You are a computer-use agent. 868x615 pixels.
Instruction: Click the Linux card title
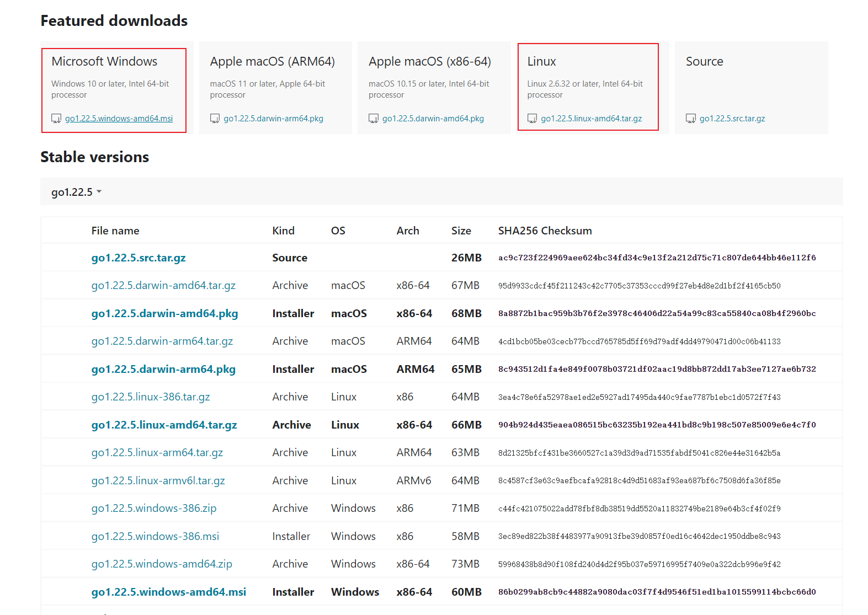[542, 61]
